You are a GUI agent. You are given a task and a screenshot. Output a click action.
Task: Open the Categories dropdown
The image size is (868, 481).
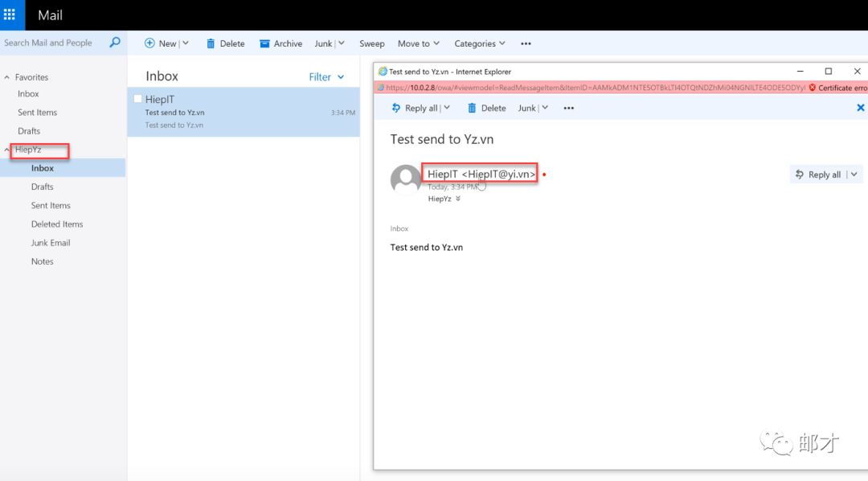click(479, 43)
